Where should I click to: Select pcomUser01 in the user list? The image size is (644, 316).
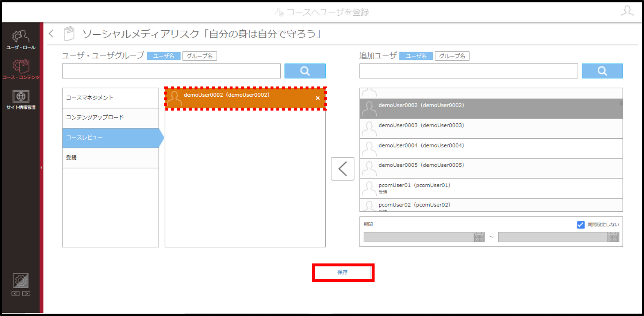point(491,188)
